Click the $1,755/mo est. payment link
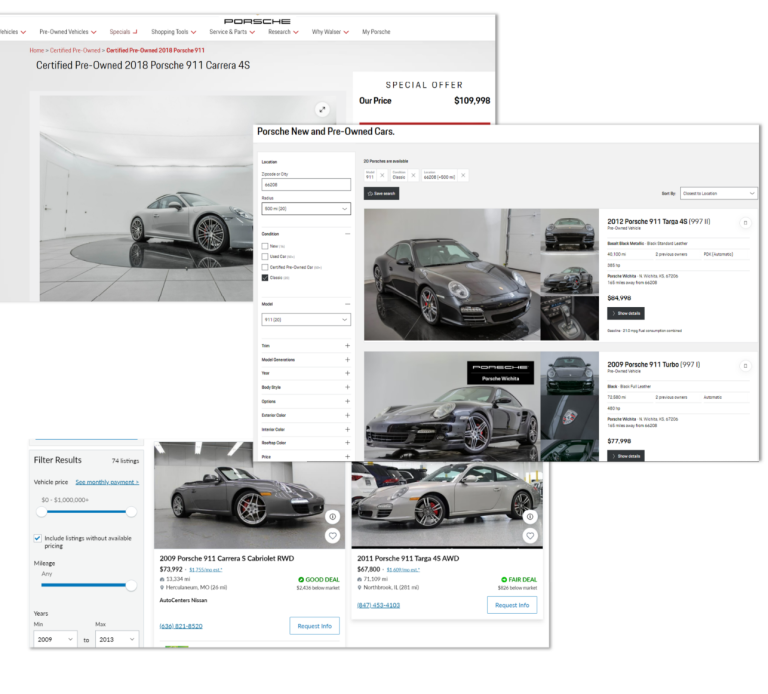 pyautogui.click(x=206, y=570)
